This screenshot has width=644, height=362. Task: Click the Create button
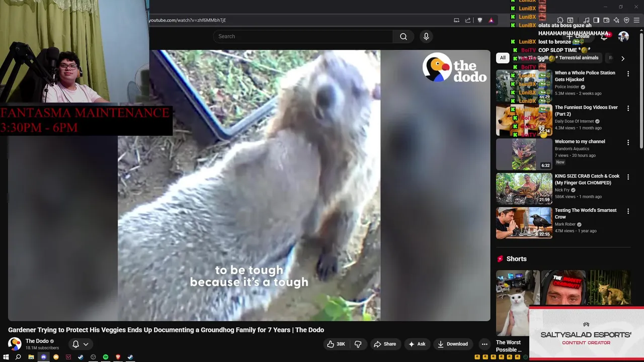pyautogui.click(x=579, y=36)
